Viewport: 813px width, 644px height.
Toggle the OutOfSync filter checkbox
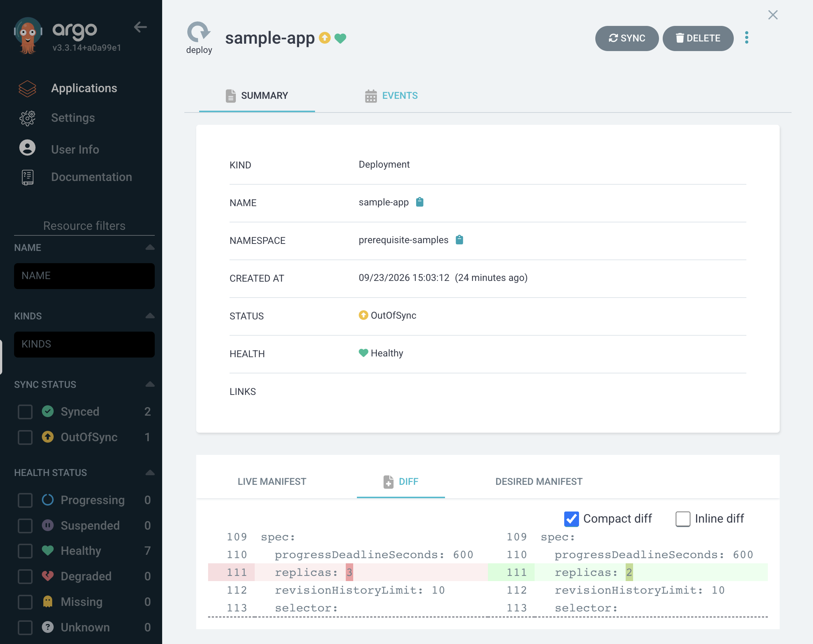tap(25, 437)
